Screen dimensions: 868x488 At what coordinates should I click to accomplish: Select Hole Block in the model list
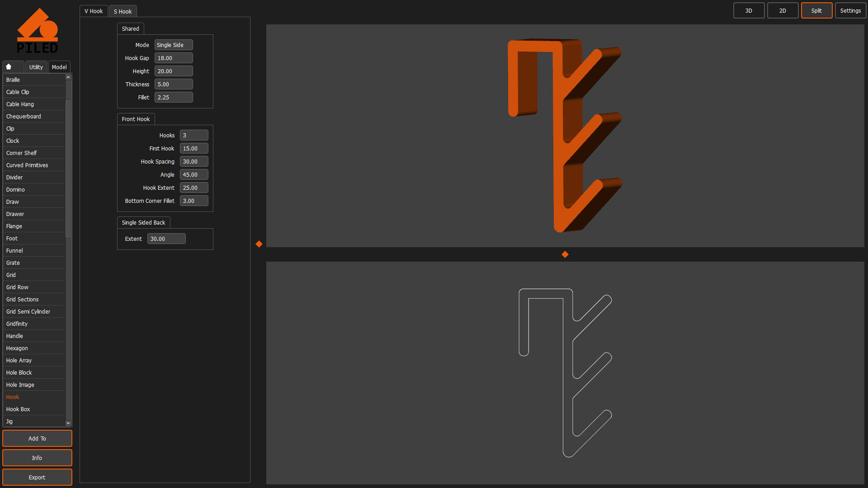click(x=34, y=373)
